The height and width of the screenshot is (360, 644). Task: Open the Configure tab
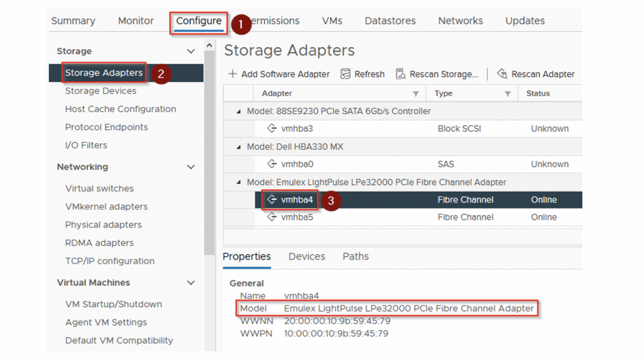pyautogui.click(x=199, y=21)
